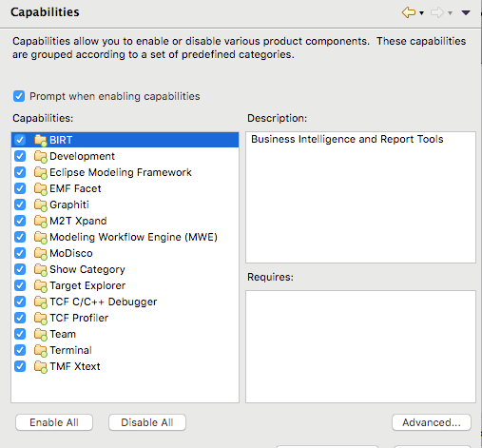
Task: Uncheck the Team capability checkbox
Action: click(x=20, y=334)
